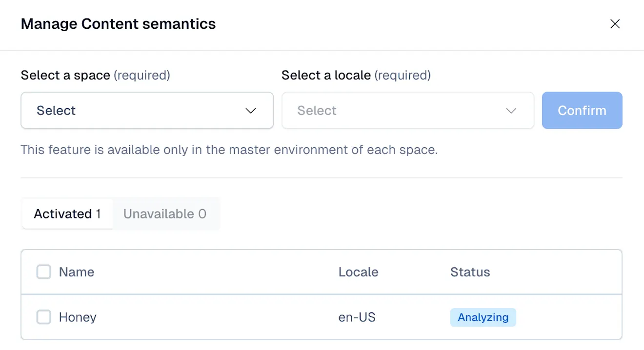This screenshot has width=644, height=350.
Task: Click the en-US locale cell
Action: [357, 317]
